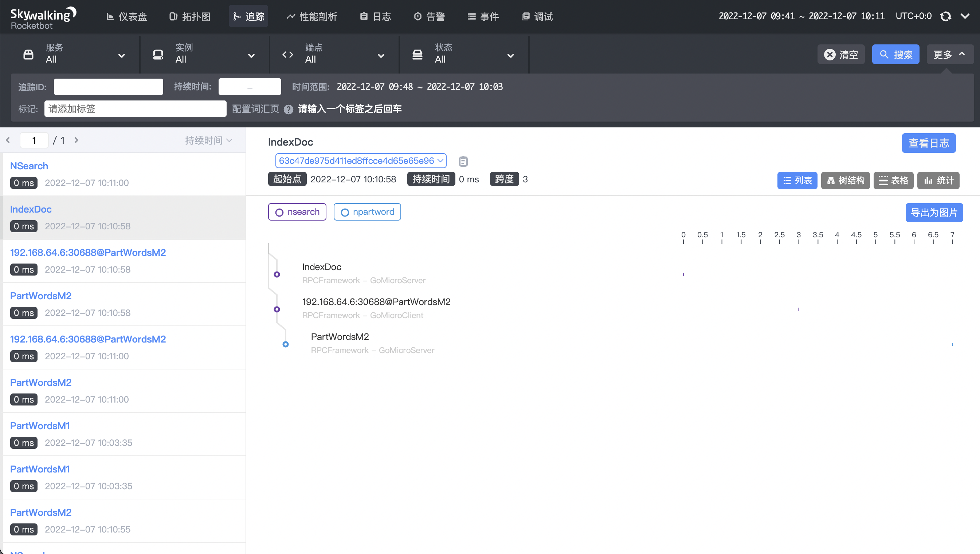Go to next trace list page
The width and height of the screenshot is (980, 554).
[x=76, y=141]
